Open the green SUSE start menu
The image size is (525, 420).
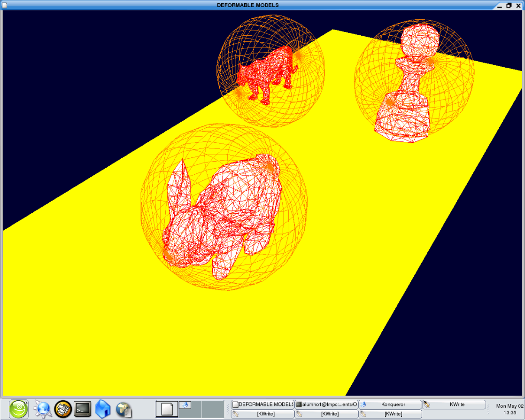click(19, 409)
